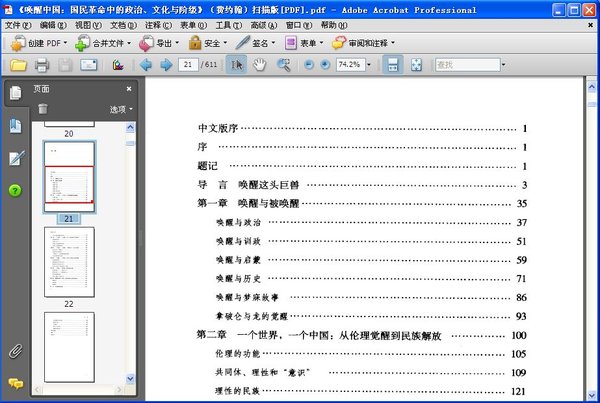Toggle the Marquee Zoom tool
Viewport: 600px width, 403px height.
tap(283, 65)
